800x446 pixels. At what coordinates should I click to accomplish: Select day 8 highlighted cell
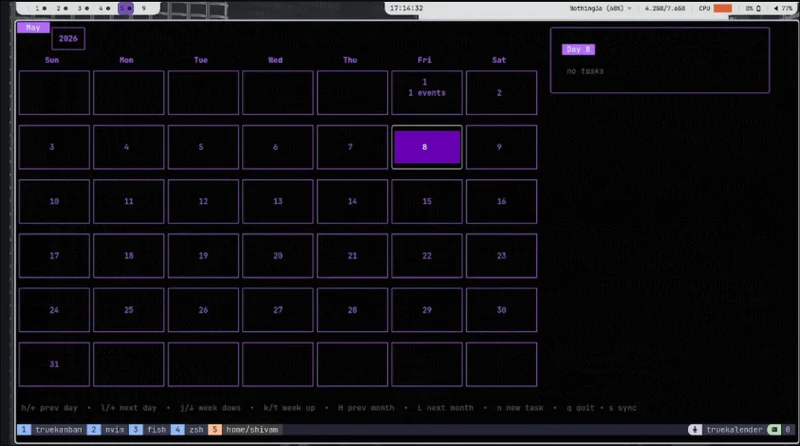point(427,147)
